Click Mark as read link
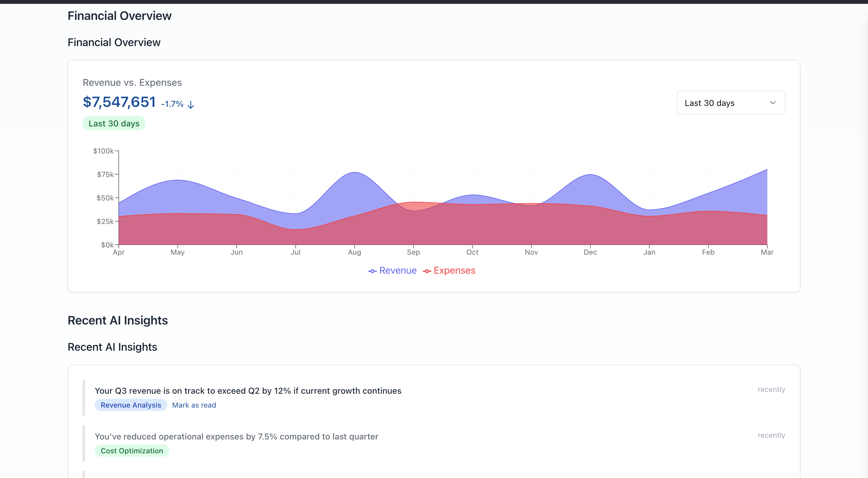This screenshot has width=868, height=478. pos(194,405)
